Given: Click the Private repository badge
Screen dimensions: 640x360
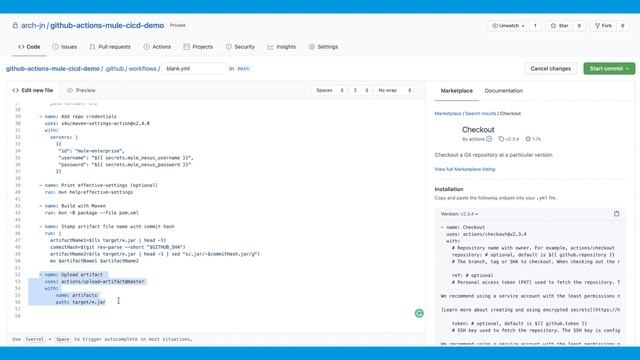Looking at the screenshot, I should click(x=178, y=25).
